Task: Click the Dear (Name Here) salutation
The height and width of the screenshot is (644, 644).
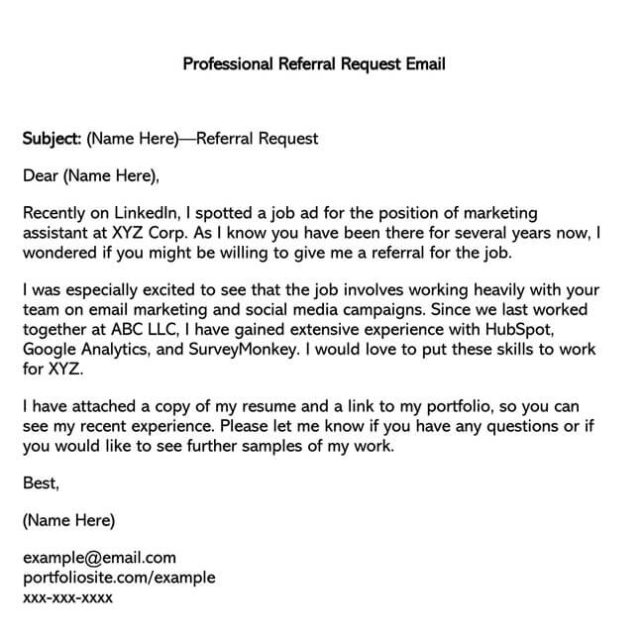Action: (91, 176)
